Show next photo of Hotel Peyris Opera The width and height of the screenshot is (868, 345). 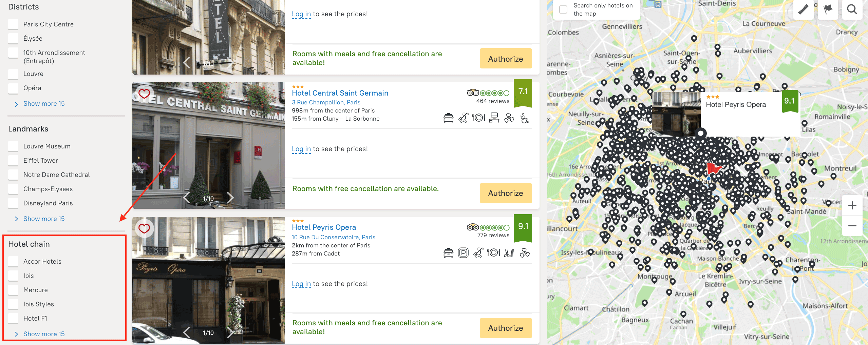230,332
